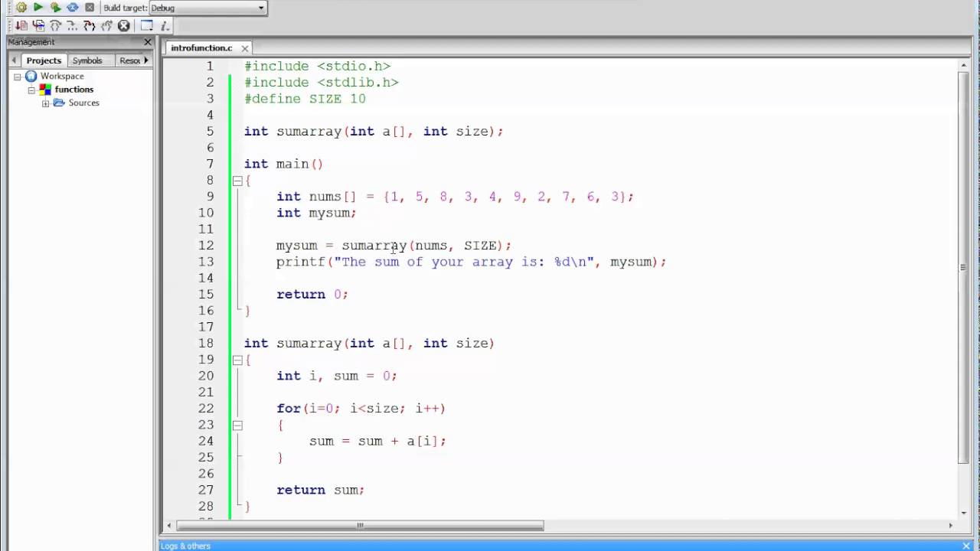Click right arrow of Management tabs
This screenshot has width=980, height=551.
coord(146,60)
